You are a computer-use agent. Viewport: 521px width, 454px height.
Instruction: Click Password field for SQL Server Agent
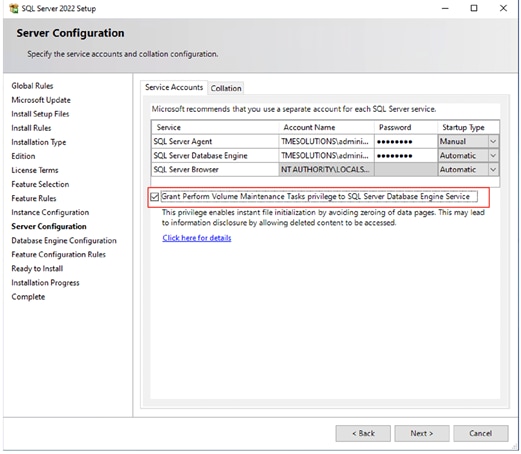[406, 141]
